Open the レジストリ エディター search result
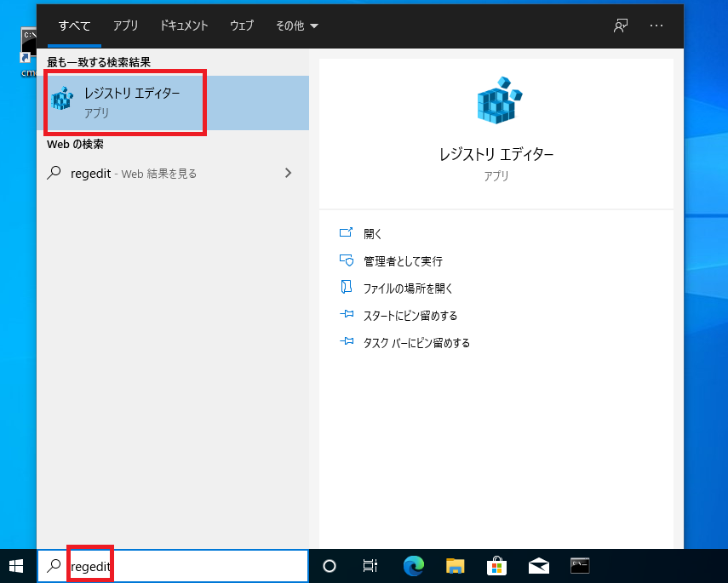The image size is (728, 583). [x=173, y=103]
